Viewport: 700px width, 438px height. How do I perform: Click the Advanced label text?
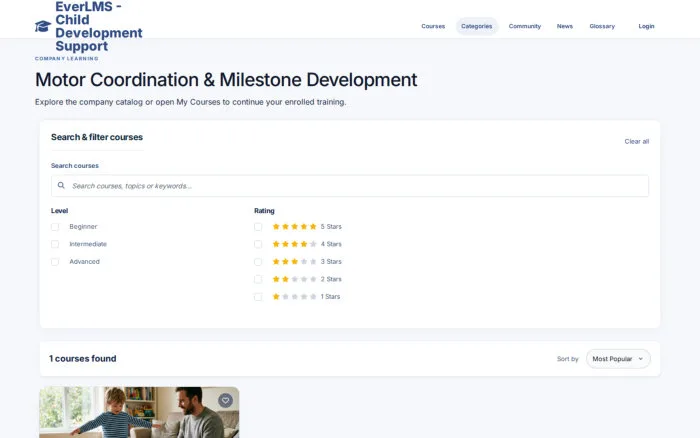[x=84, y=262]
